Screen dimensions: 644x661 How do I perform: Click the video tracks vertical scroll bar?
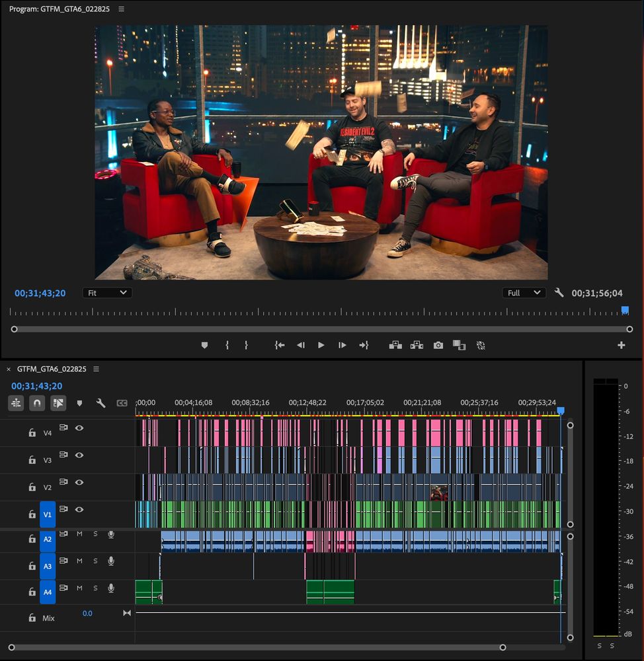tap(570, 475)
